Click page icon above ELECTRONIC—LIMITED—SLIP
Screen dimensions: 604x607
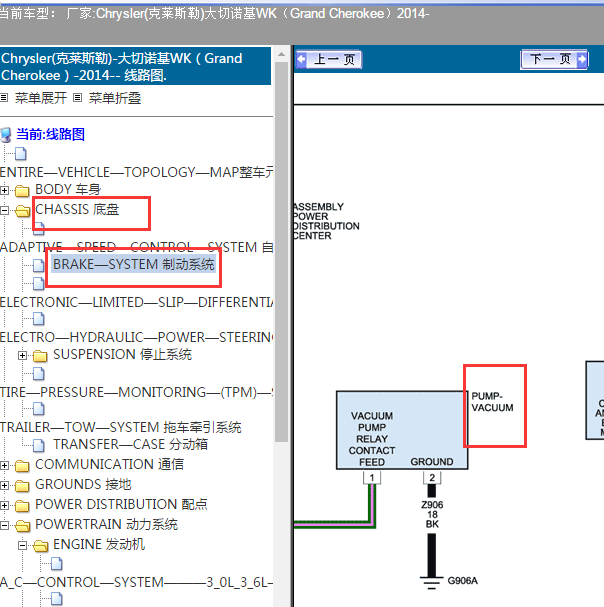(x=39, y=284)
